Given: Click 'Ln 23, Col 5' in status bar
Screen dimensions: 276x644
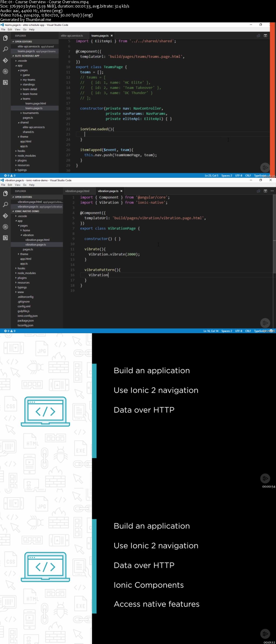Looking at the screenshot, I should tap(212, 176).
